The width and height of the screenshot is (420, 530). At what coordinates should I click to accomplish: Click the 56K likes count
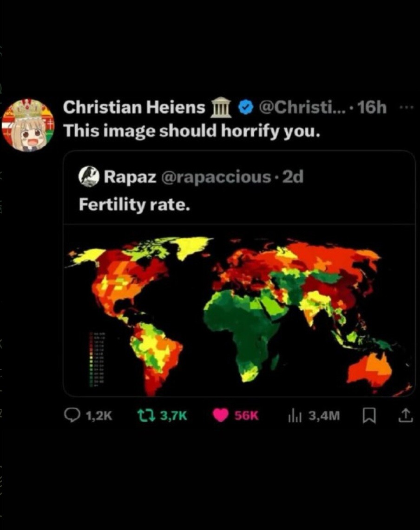246,416
